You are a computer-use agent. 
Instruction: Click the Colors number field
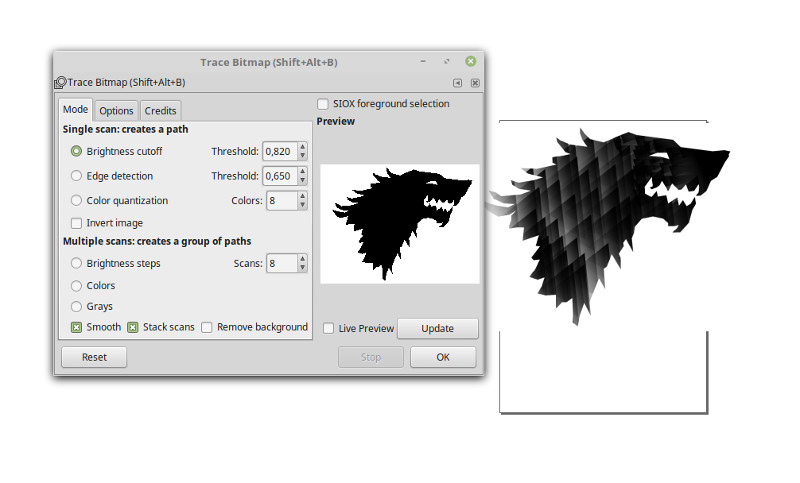282,200
